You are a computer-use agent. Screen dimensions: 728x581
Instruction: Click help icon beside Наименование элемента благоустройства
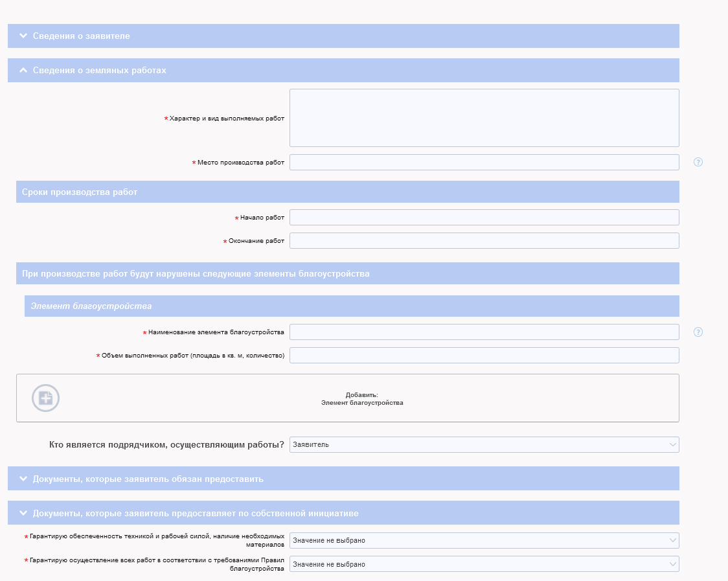[698, 332]
